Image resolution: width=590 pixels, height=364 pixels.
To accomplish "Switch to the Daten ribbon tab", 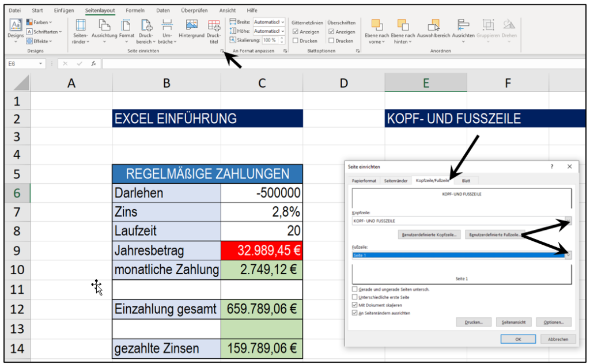I will tap(163, 10).
